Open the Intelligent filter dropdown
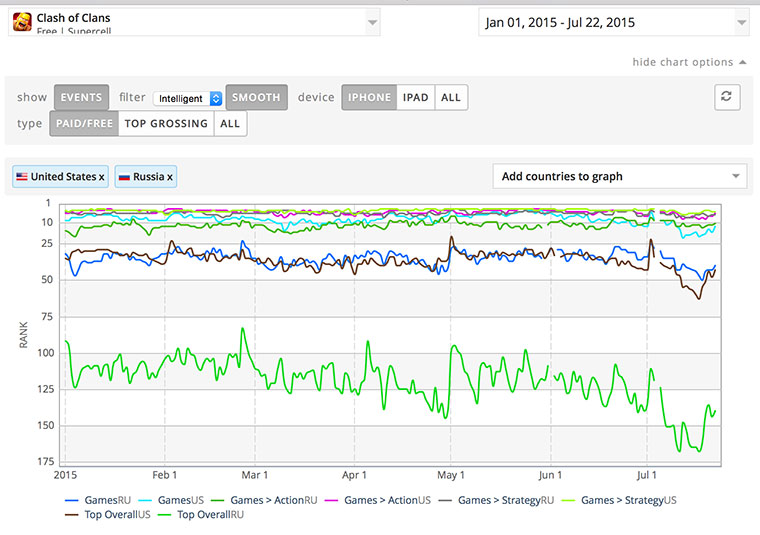Viewport: 760px width, 535px height. [187, 99]
